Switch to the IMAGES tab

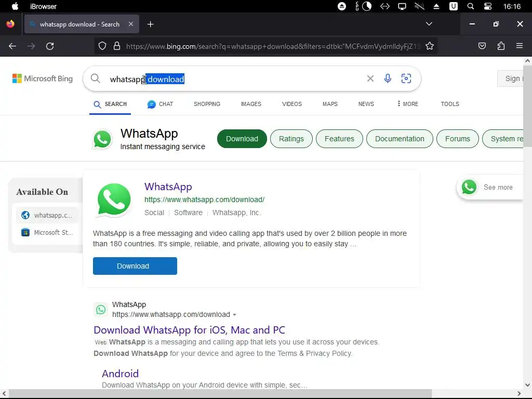tap(251, 104)
